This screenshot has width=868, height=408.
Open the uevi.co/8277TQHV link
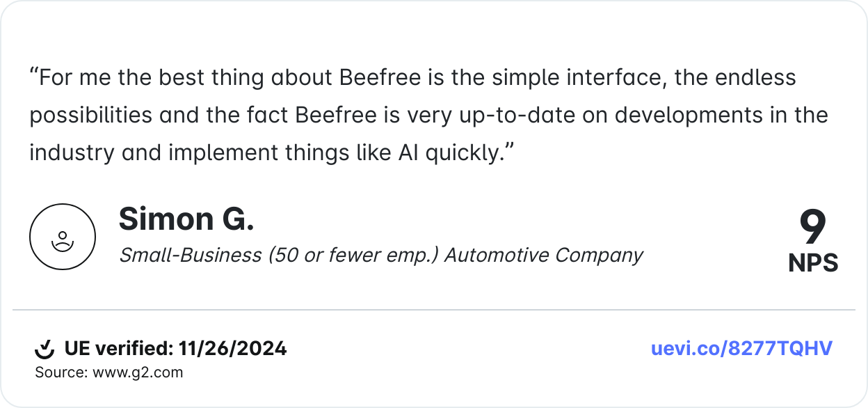[x=741, y=348]
